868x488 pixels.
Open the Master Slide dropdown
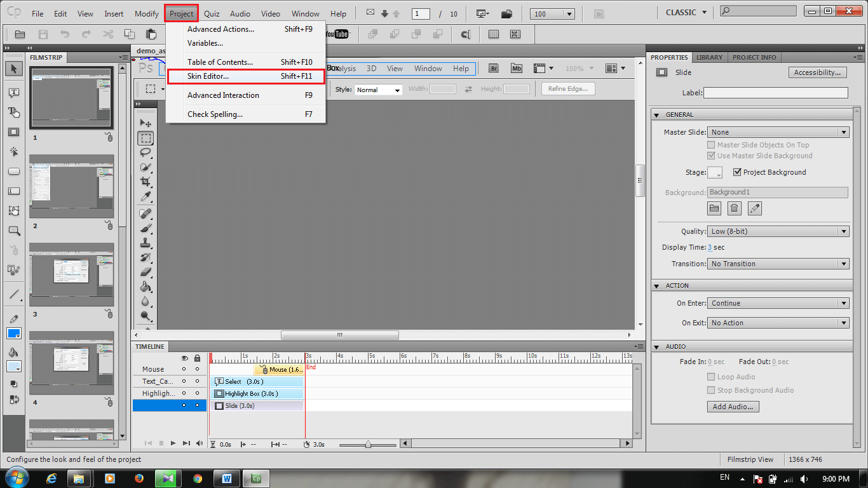[x=778, y=132]
